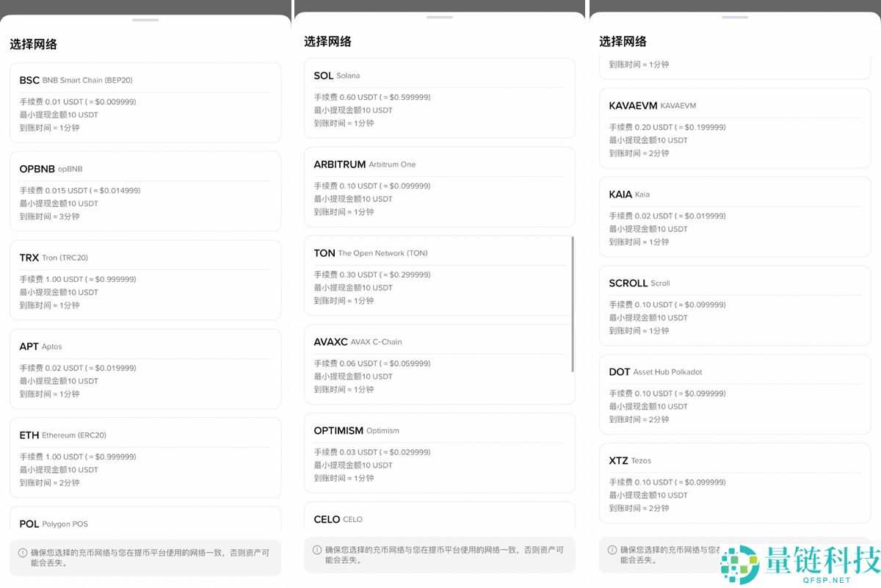Tap the drag handle atop the left sheet
881x588 pixels.
pyautogui.click(x=145, y=20)
